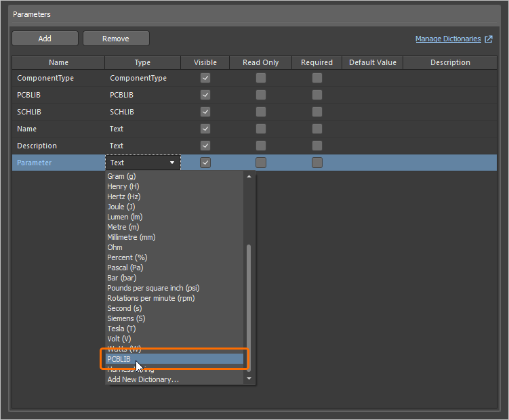The image size is (509, 420).
Task: Sort by the Type column header
Action: click(x=142, y=62)
